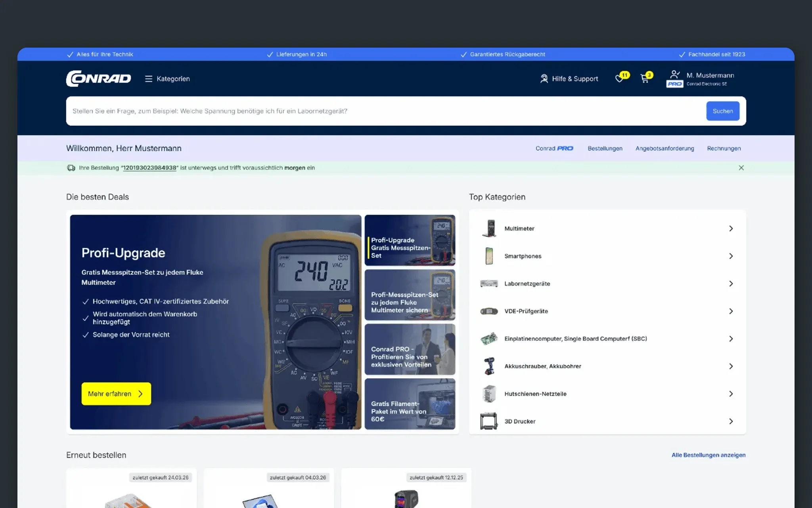Select the Profi-Messspitzen-Set Fluke Multimeter thumbnail
The width and height of the screenshot is (812, 508).
pyautogui.click(x=410, y=295)
